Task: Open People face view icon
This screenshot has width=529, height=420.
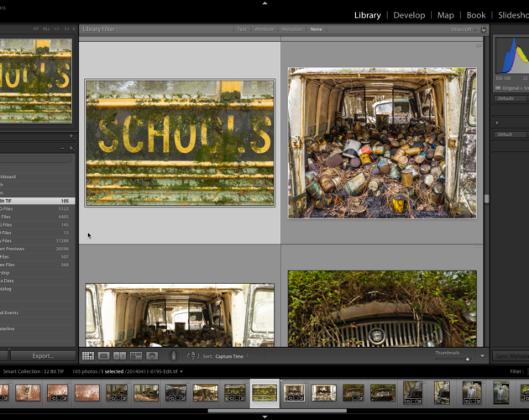Action: pyautogui.click(x=152, y=356)
